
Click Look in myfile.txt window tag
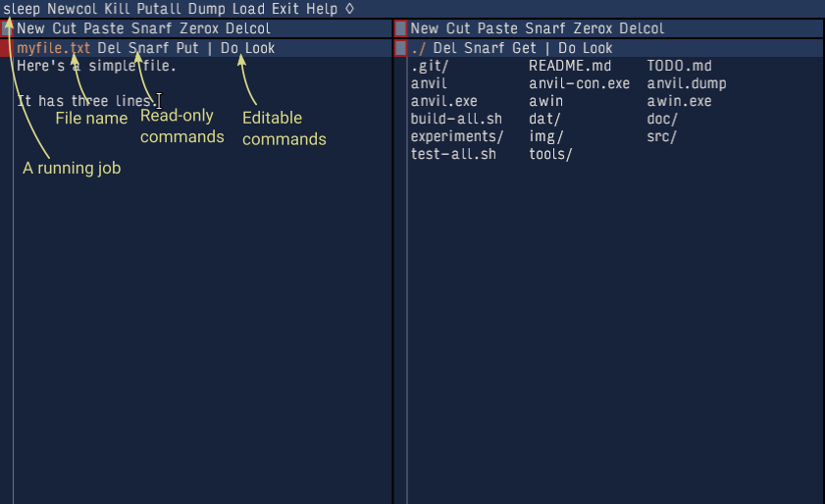coord(260,48)
